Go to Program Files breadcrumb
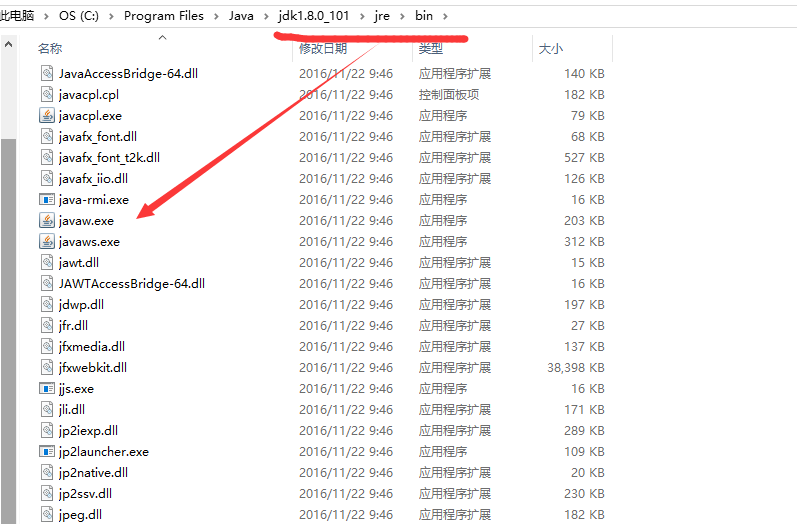Screen dimensions: 797x524 (x=164, y=16)
